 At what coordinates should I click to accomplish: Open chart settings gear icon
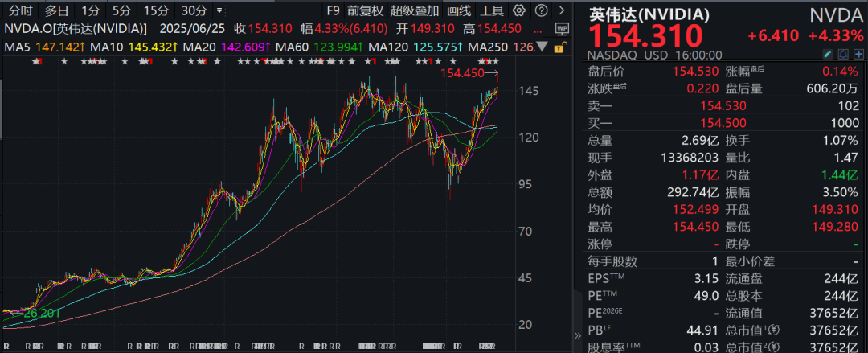coord(518,10)
